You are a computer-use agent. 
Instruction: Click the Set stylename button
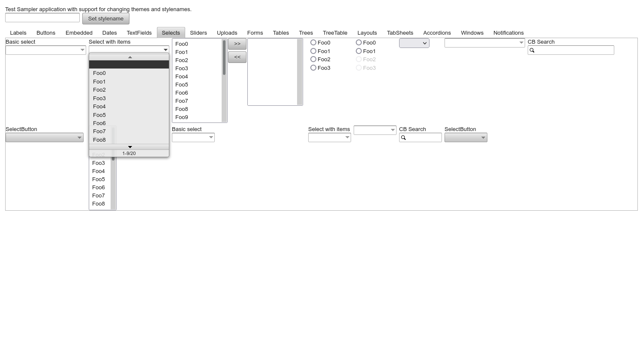[106, 18]
